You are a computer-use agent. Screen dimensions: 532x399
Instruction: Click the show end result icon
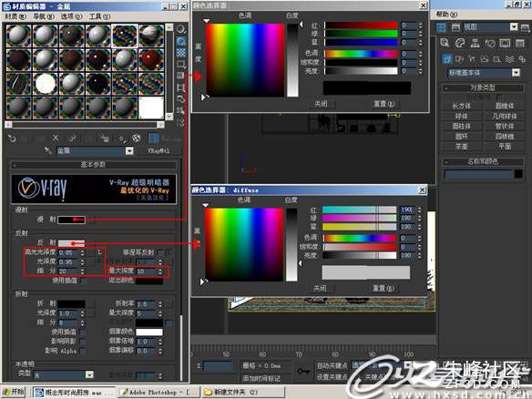click(x=153, y=138)
